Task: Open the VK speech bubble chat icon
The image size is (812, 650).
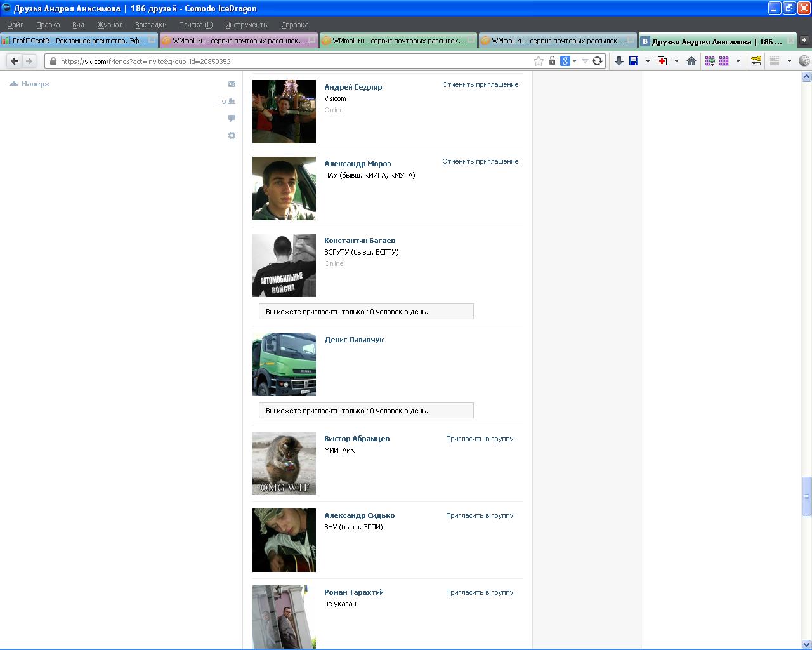Action: pos(232,118)
